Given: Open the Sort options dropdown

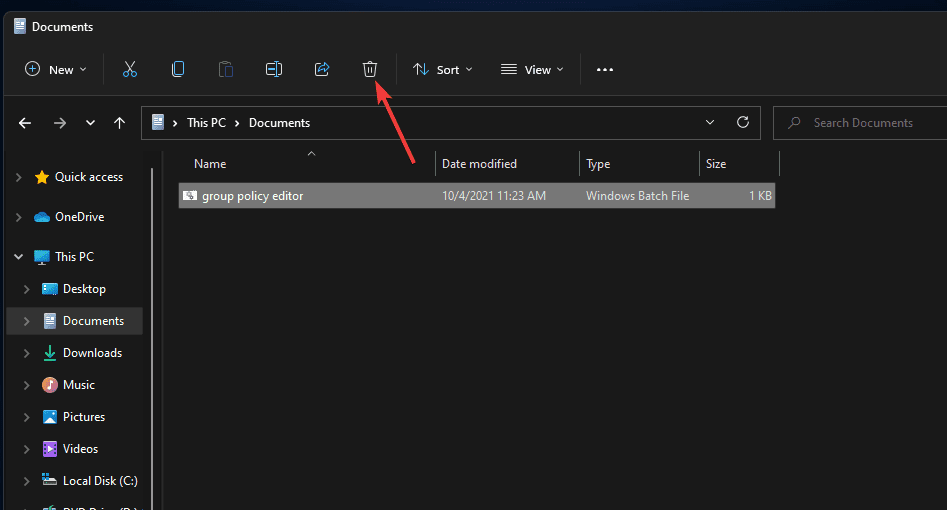Looking at the screenshot, I should pos(443,69).
